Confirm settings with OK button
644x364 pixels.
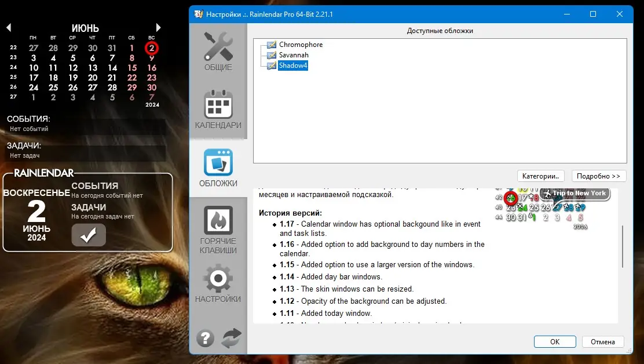pyautogui.click(x=555, y=342)
